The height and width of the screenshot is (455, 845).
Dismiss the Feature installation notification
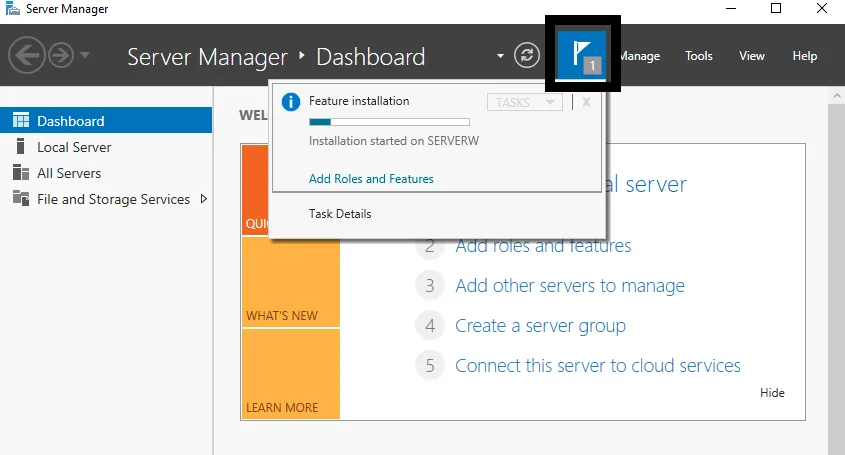[586, 102]
